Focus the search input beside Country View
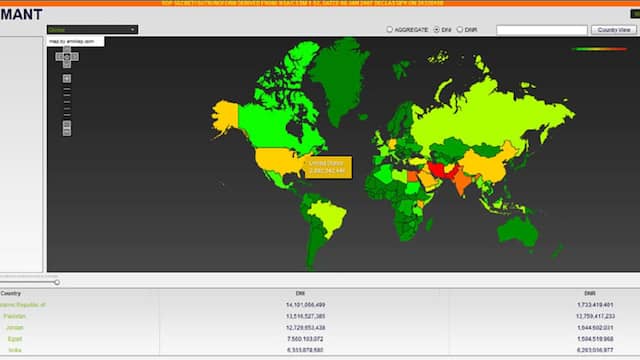 coord(542,30)
